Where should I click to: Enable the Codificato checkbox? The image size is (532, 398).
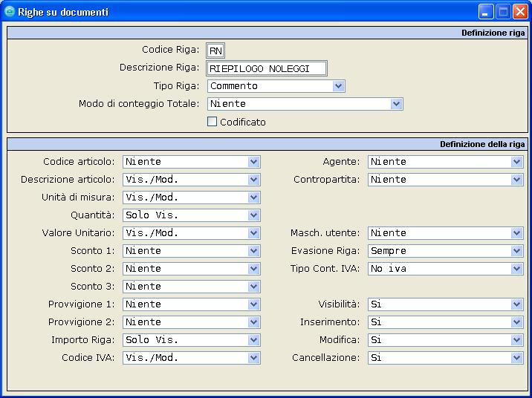pos(213,122)
